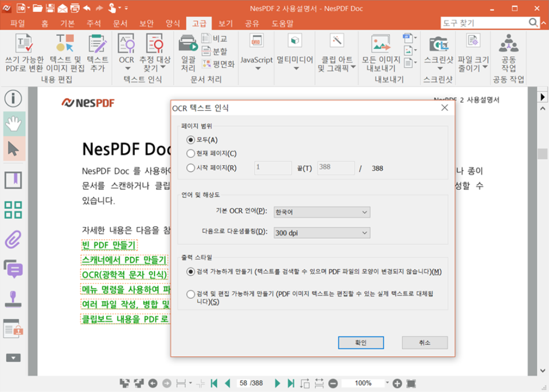
Task: Open 'Create PDF from scanner' (스캐너에서 PDF 만들기) link
Action: click(x=124, y=259)
